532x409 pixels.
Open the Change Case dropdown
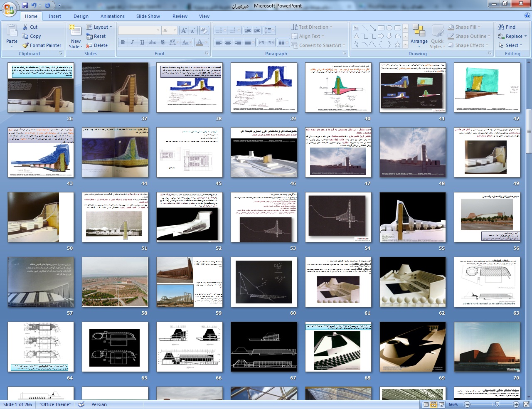pyautogui.click(x=186, y=42)
